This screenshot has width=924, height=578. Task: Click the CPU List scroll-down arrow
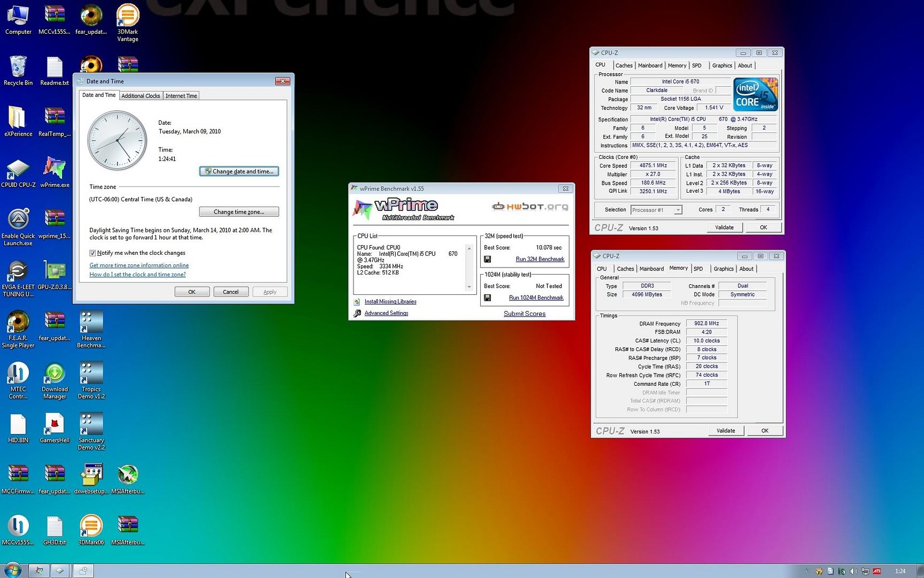pos(469,287)
